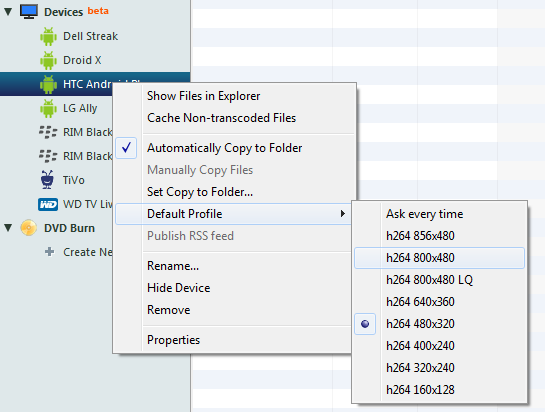Screen dimensions: 545x412
Task: Select Set Copy to Folder... entry
Action: [200, 192]
